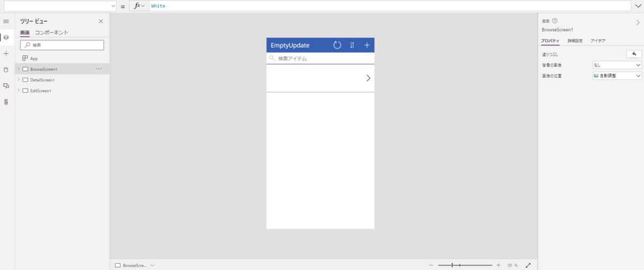
Task: Close the Tree view panel
Action: pos(101,21)
